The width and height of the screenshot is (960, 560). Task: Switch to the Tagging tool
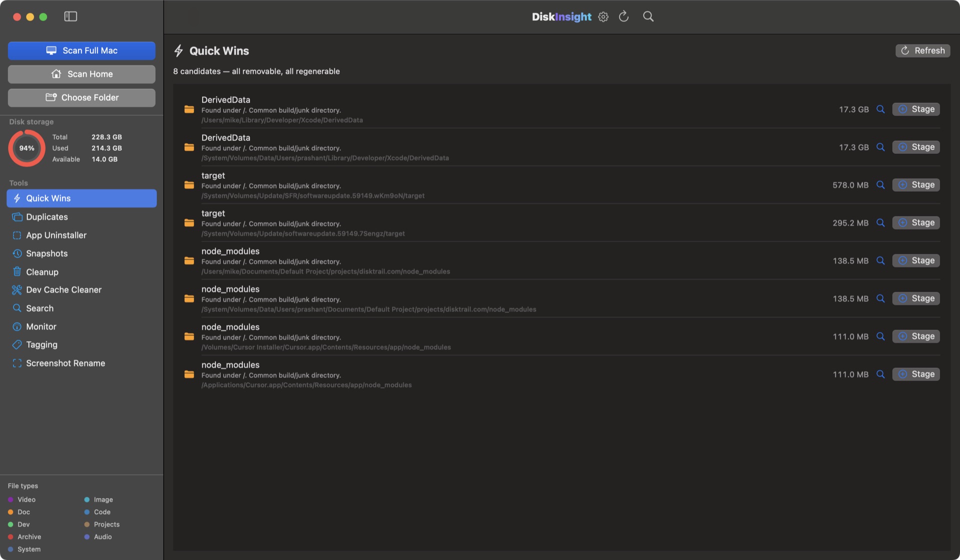point(81,345)
